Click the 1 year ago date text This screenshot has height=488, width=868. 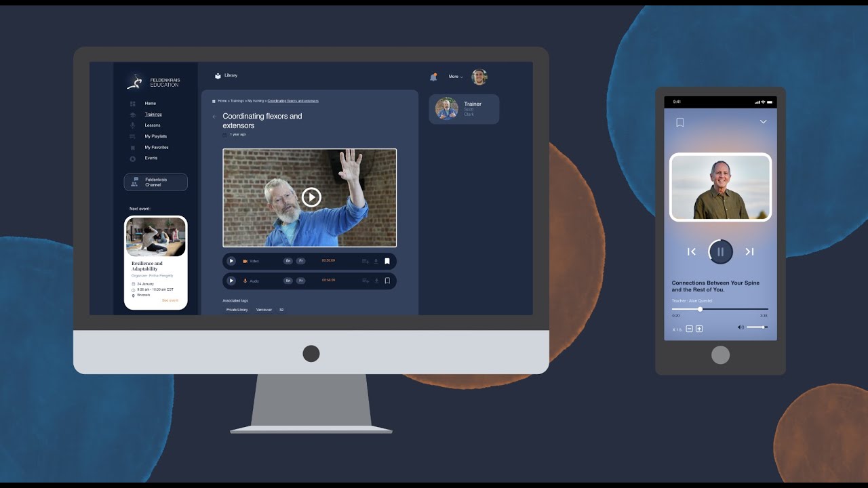coord(238,135)
